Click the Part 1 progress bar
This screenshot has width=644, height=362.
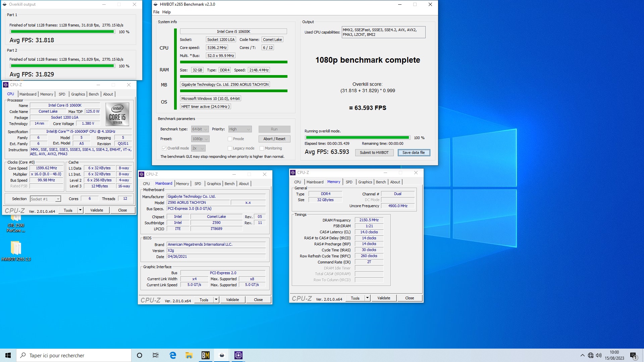coord(62,32)
